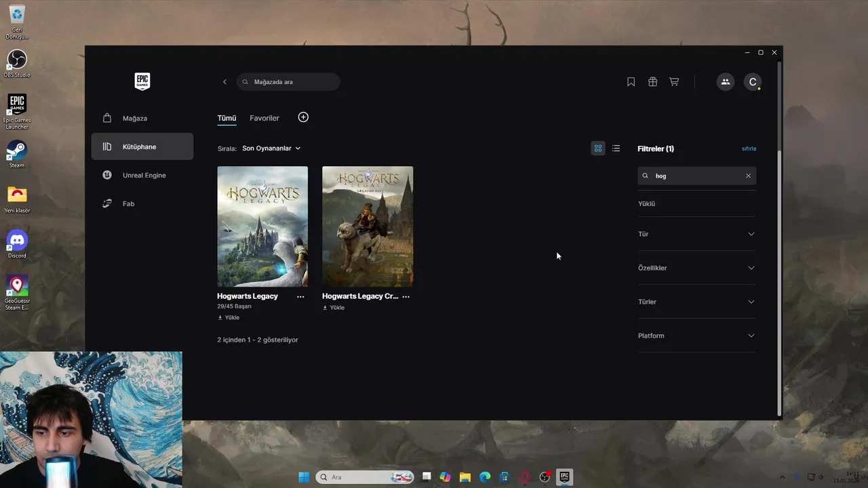Select the OBS Studio desktop icon
The image size is (868, 488).
(17, 63)
